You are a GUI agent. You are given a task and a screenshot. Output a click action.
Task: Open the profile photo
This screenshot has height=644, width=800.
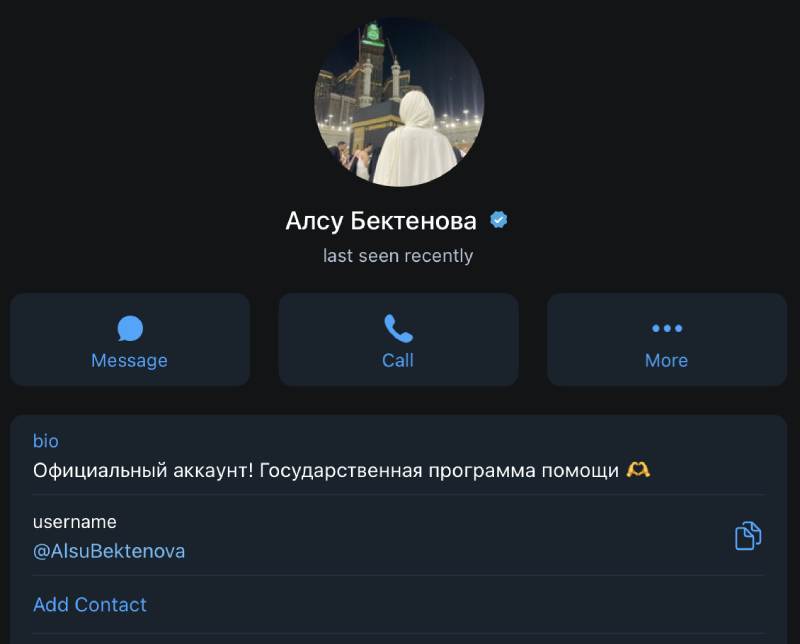pos(399,102)
